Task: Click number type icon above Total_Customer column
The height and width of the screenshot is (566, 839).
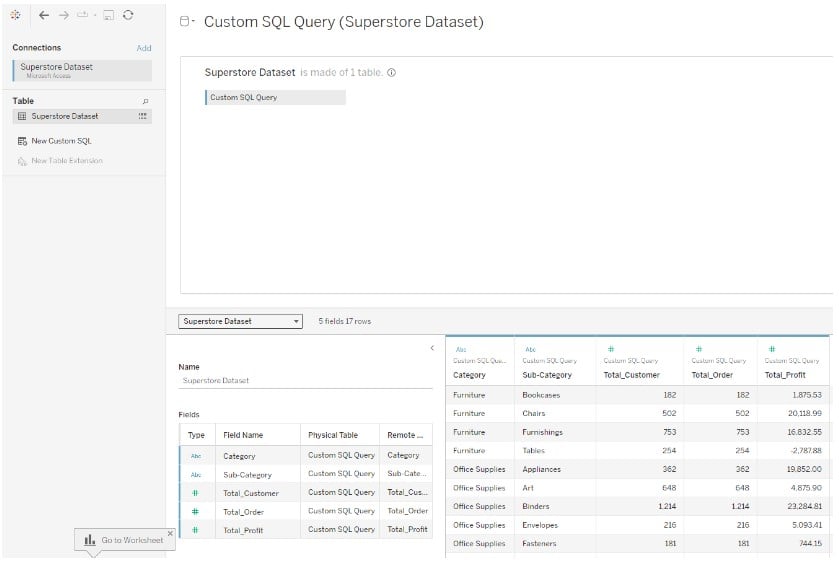Action: pos(611,349)
